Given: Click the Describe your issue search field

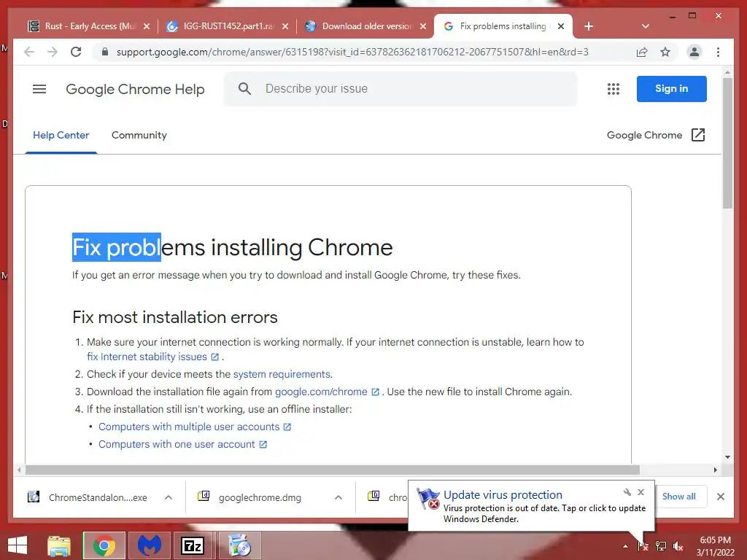Looking at the screenshot, I should 400,88.
